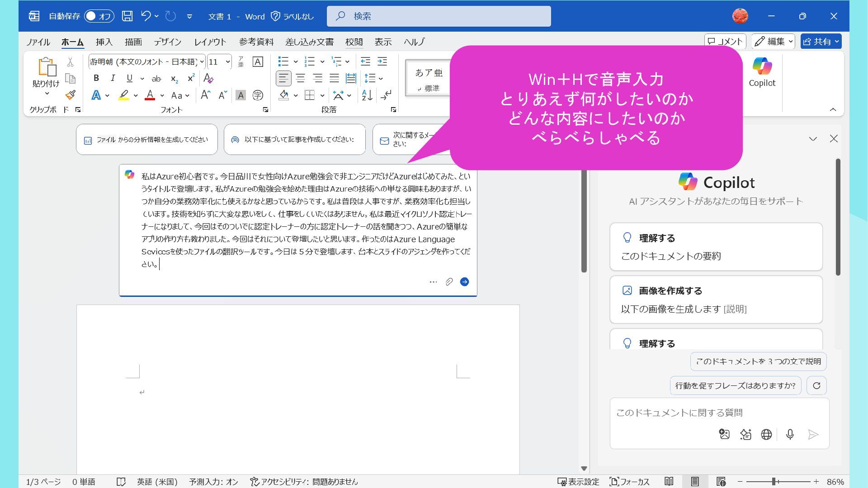Send the Copilot prompt with blue arrow
868x488 pixels.
click(x=464, y=282)
